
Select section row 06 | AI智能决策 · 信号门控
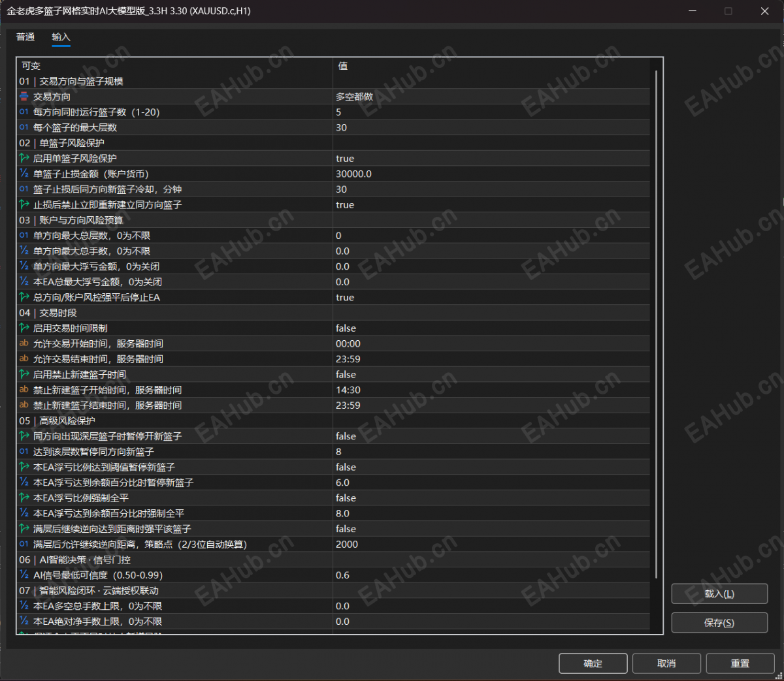pyautogui.click(x=334, y=560)
